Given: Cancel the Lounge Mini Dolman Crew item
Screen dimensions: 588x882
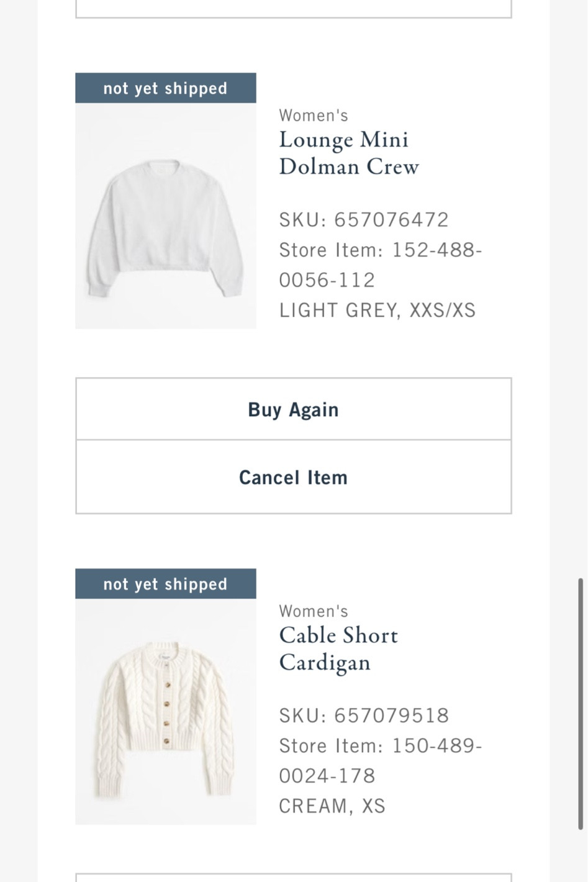Looking at the screenshot, I should point(293,477).
